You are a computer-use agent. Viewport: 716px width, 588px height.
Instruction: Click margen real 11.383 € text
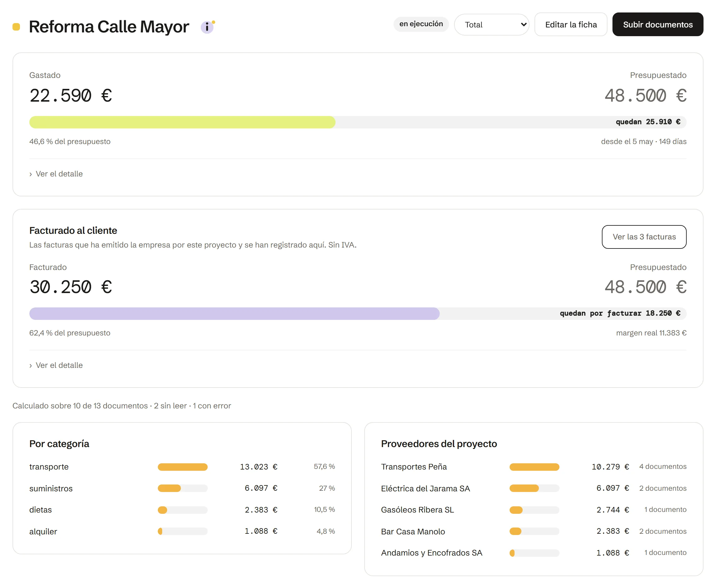coord(651,333)
